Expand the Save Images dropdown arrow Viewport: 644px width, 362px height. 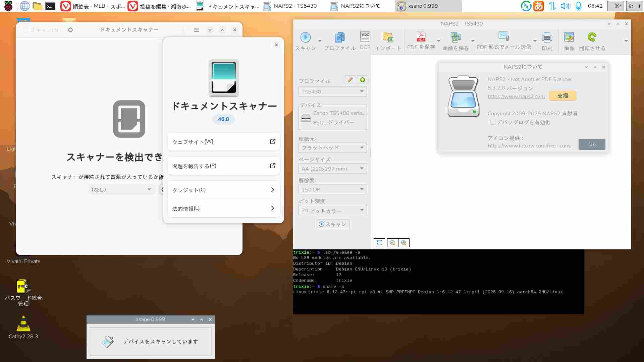(x=473, y=41)
